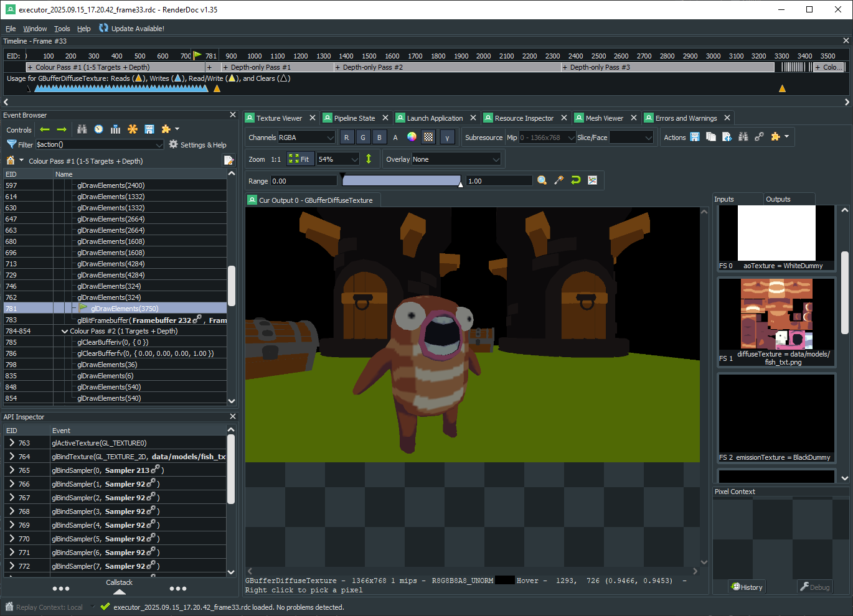Save the texture with the Actions floppy icon
Viewport: 853px width, 616px height.
coord(695,137)
